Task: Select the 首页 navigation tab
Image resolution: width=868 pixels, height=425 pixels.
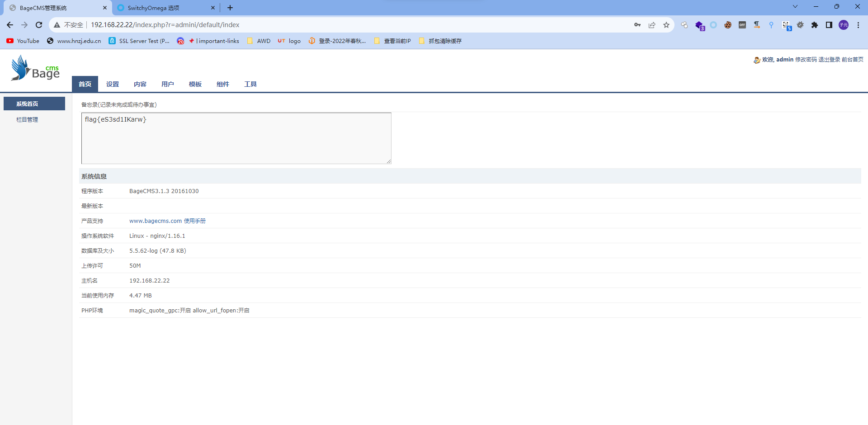Action: click(85, 84)
